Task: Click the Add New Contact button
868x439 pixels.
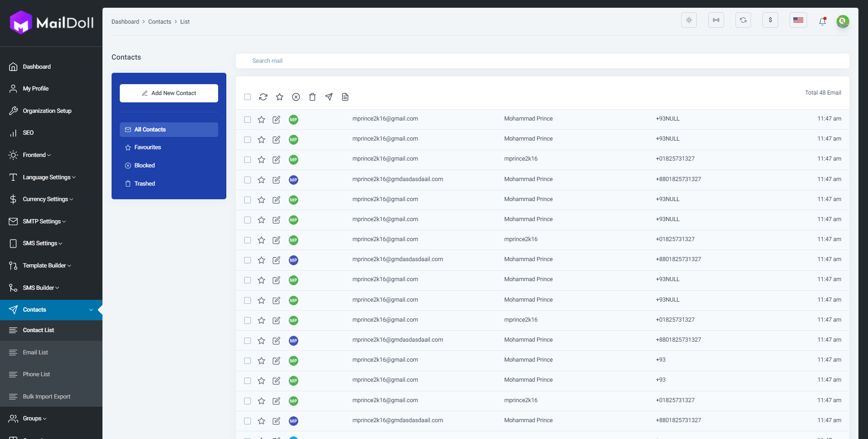Action: (169, 93)
